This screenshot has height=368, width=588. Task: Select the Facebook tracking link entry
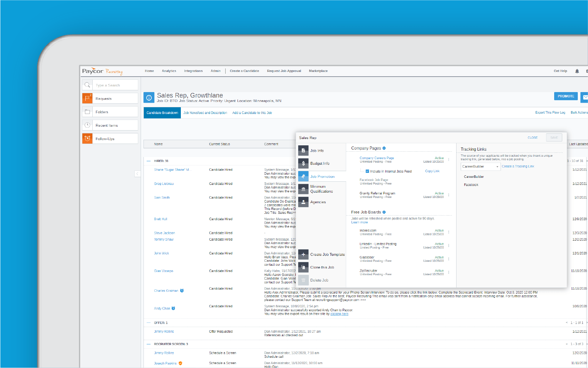coord(471,185)
